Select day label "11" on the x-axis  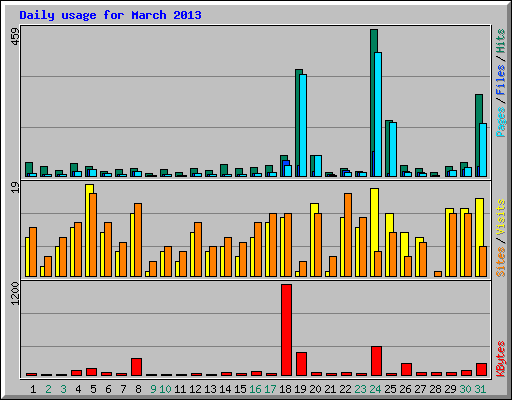(x=180, y=389)
